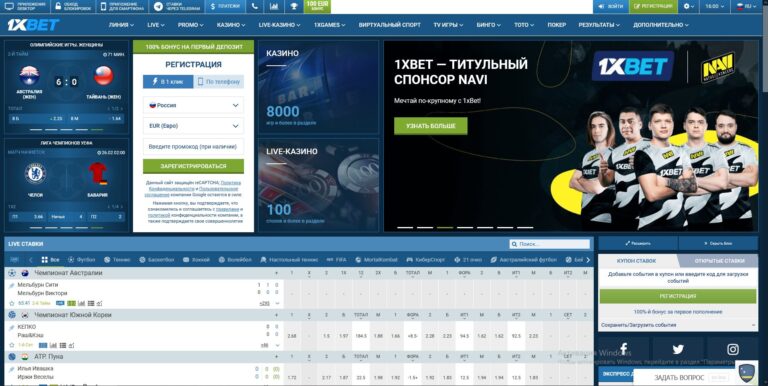Click the promo code input field
Viewport: 768px width, 386px height.
coord(193,146)
